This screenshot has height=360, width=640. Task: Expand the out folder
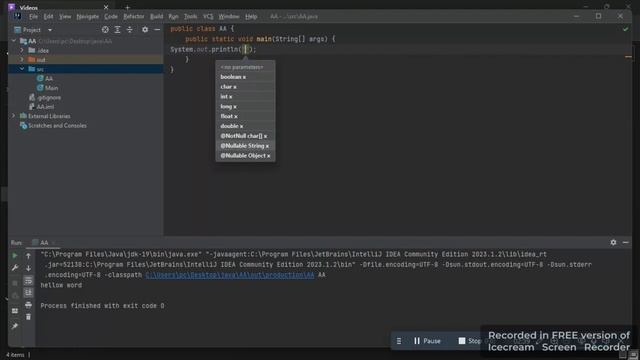(x=22, y=60)
